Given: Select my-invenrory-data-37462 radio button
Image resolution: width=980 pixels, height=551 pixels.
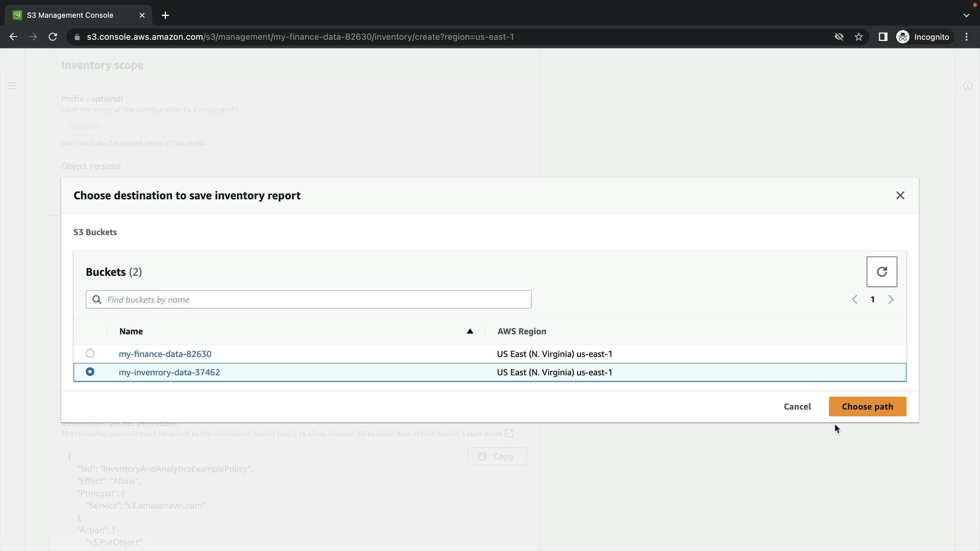Looking at the screenshot, I should [x=90, y=372].
